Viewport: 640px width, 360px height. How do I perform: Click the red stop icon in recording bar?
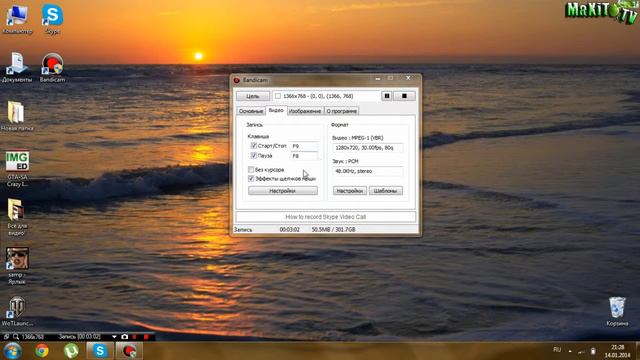coord(146,337)
